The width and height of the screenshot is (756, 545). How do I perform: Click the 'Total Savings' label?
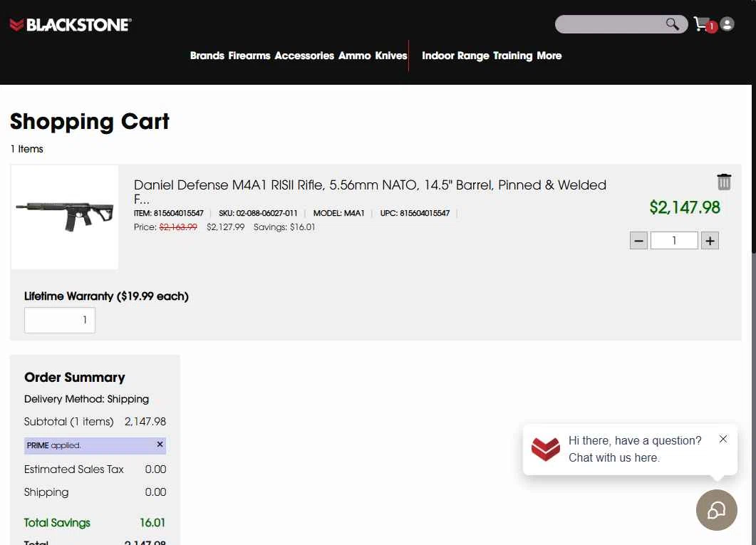(x=57, y=522)
